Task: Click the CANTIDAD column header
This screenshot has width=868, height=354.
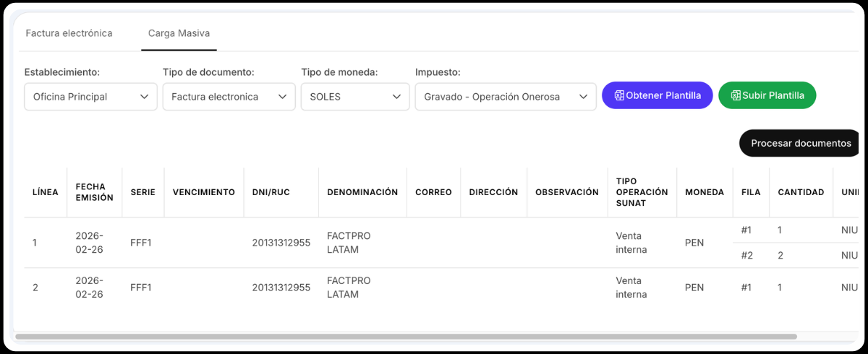Action: coord(801,192)
